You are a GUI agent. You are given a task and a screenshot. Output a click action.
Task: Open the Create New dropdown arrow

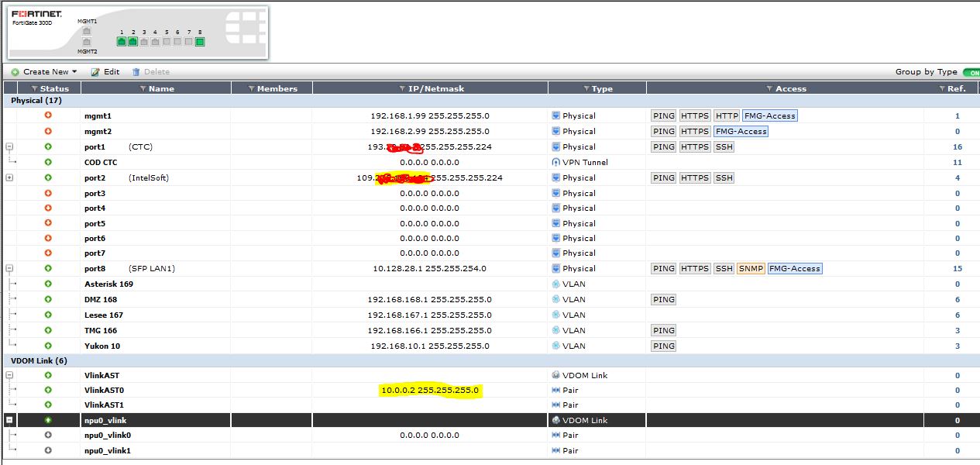(74, 72)
